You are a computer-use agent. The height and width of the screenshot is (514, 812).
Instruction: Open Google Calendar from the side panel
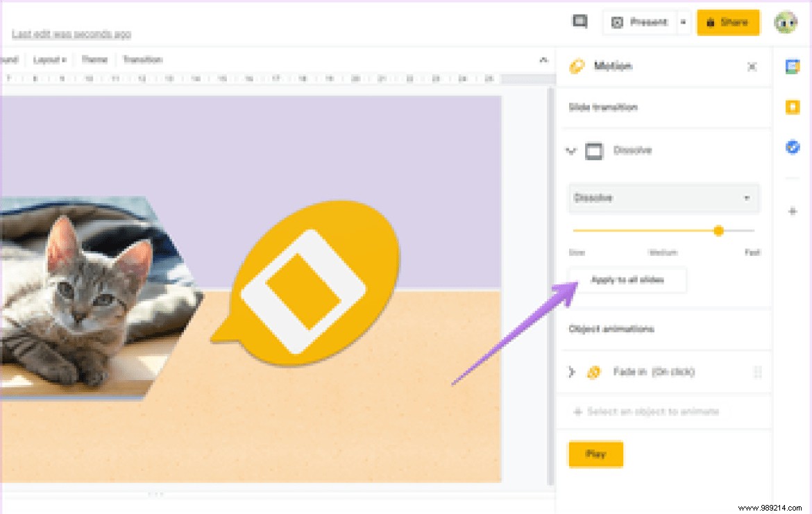coord(793,66)
